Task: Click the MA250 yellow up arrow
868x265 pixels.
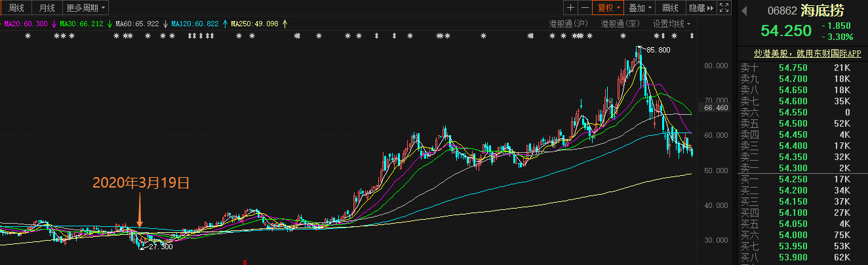Action: (285, 24)
